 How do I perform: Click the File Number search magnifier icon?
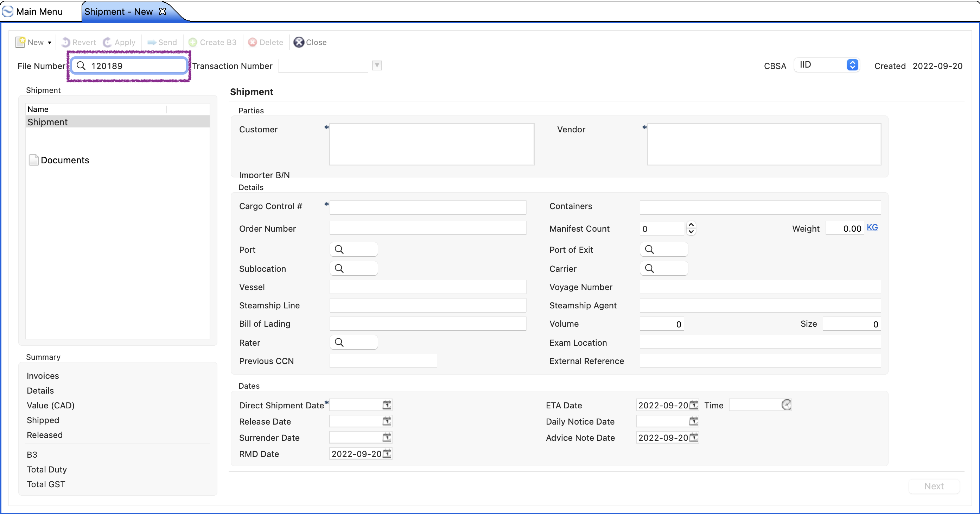pos(81,66)
